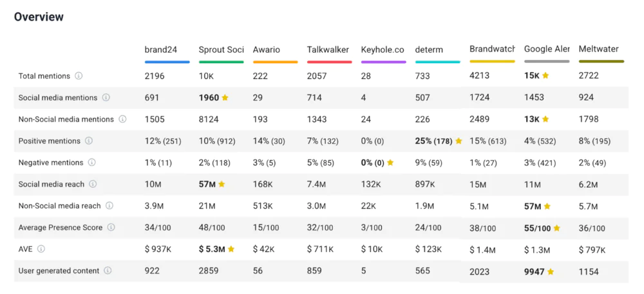Click the Positive mentions info icon
This screenshot has width=644, height=294.
click(89, 141)
